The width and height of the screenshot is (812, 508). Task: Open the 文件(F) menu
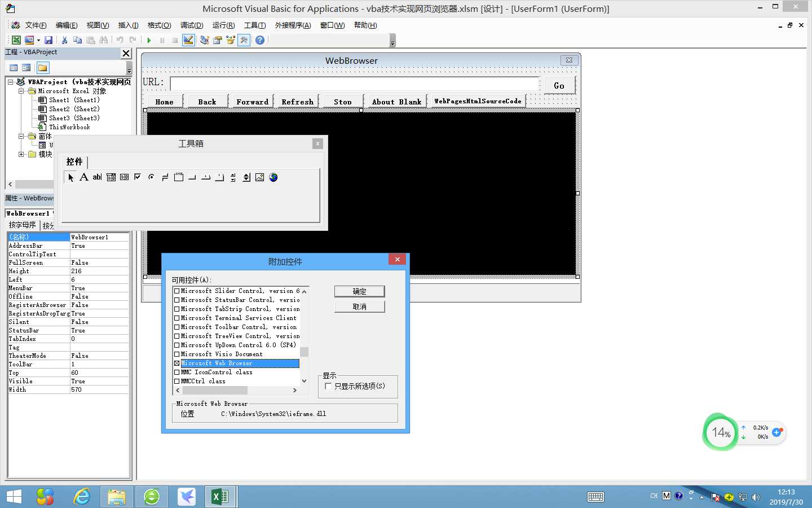click(x=36, y=25)
